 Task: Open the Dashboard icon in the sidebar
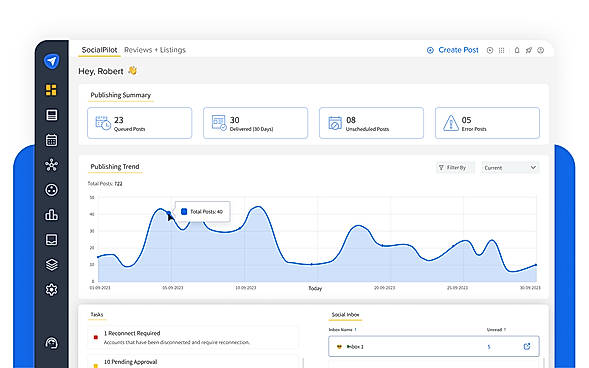51,90
